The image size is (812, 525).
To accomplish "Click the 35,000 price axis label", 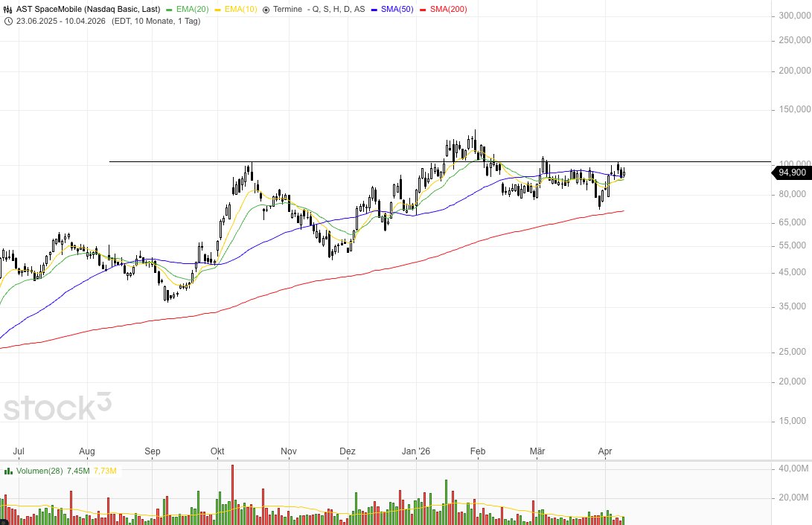I will point(793,306).
